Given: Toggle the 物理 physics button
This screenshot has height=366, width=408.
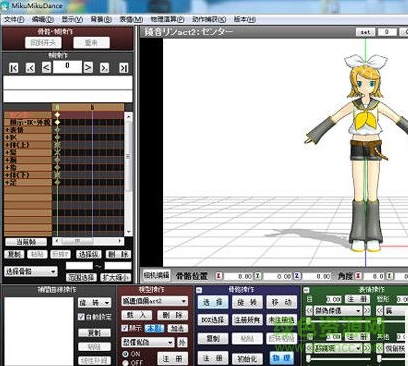Looking at the screenshot, I should (x=282, y=358).
